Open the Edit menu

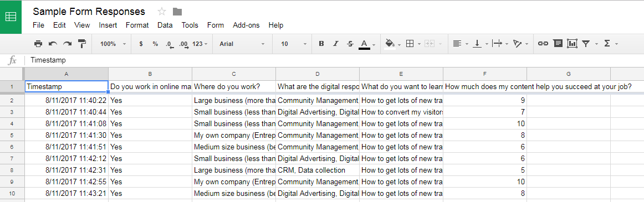point(59,25)
